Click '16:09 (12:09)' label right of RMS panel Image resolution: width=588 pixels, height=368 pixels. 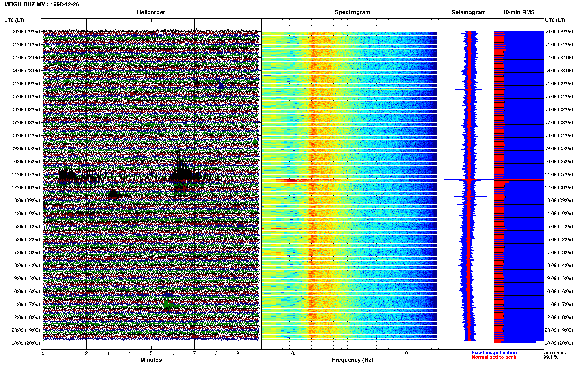pyautogui.click(x=559, y=239)
